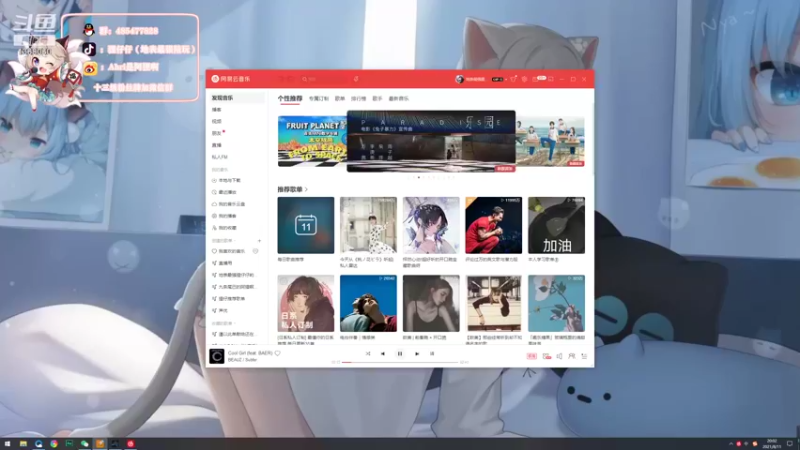Image resolution: width=800 pixels, height=450 pixels.
Task: Open the skin T-shirt icon in title bar
Action: pos(513,79)
